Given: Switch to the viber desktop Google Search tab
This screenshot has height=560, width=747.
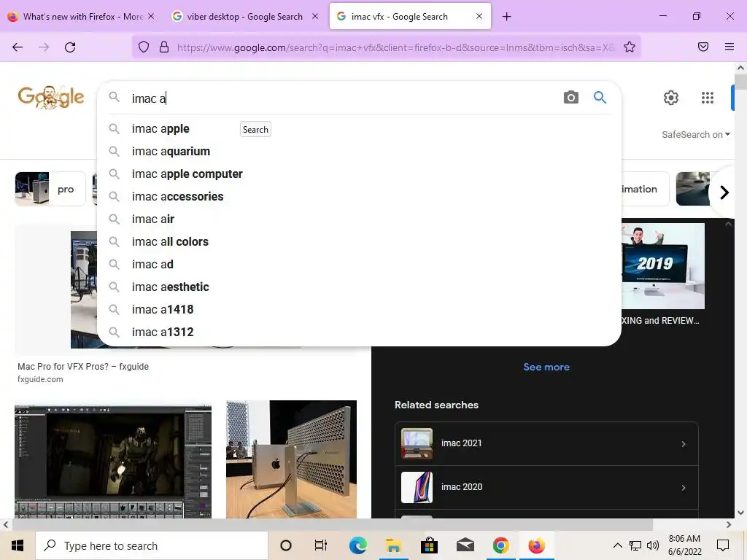Looking at the screenshot, I should [x=245, y=17].
